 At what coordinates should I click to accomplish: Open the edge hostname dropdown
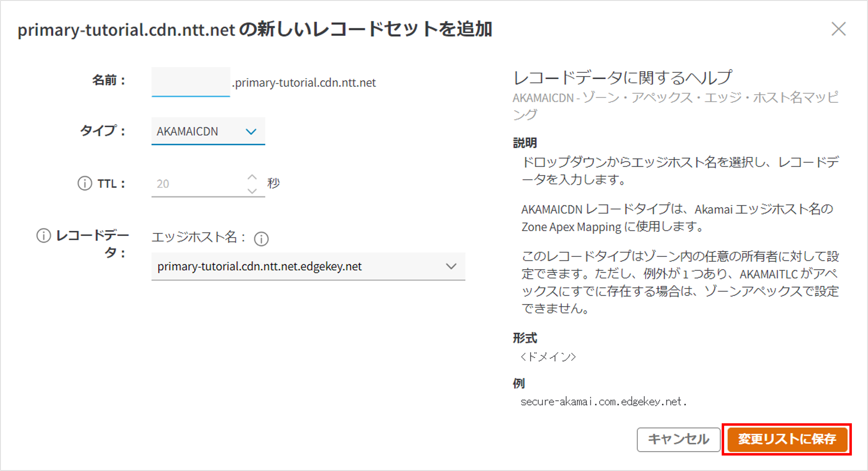point(308,266)
